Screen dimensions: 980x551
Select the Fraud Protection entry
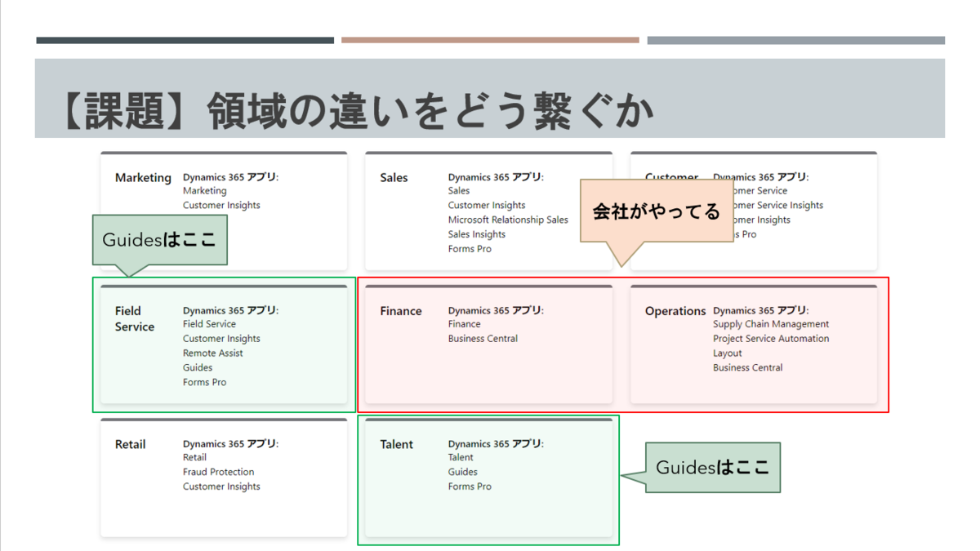[219, 473]
